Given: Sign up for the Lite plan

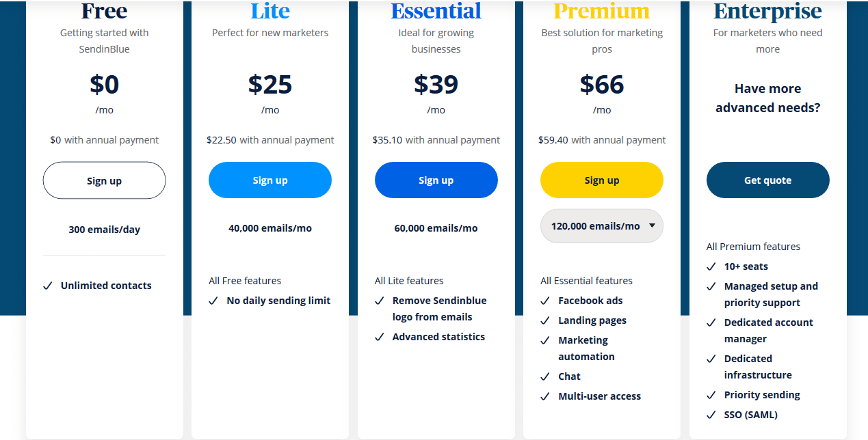Looking at the screenshot, I should point(270,180).
